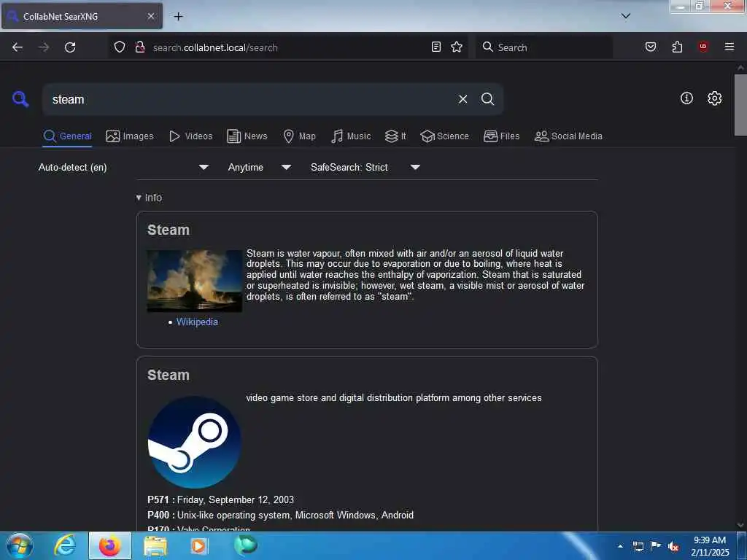Open the About info icon

[x=686, y=98]
